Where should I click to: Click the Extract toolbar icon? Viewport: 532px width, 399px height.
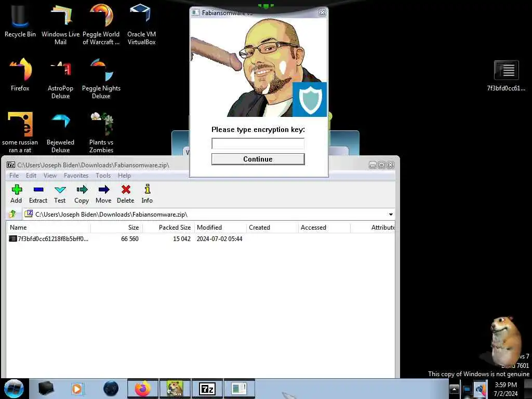click(x=38, y=194)
